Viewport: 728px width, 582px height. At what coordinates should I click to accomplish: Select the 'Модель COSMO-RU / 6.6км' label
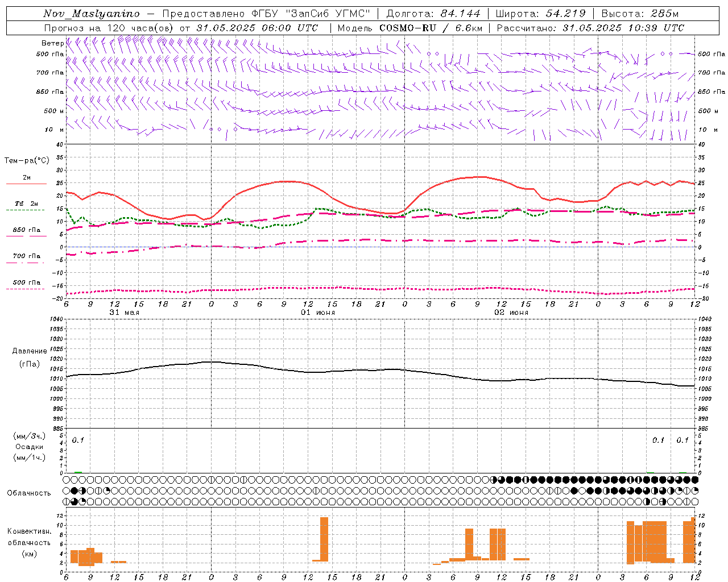(x=409, y=28)
